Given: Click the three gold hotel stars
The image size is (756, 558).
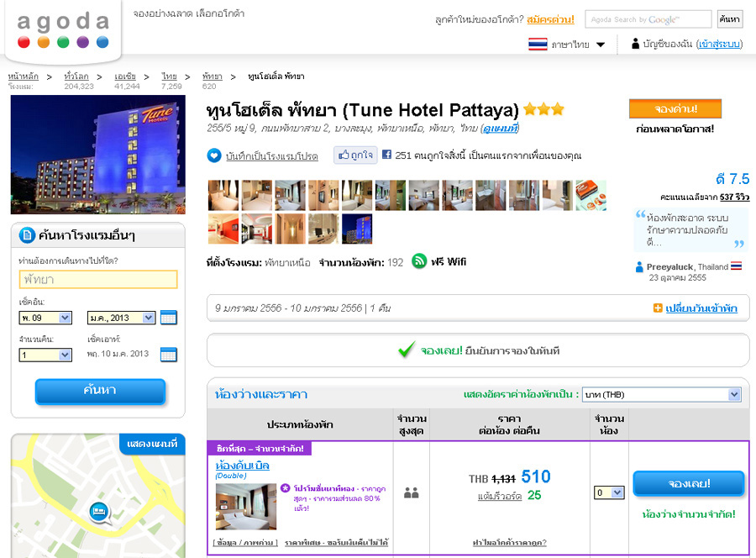Looking at the screenshot, I should [543, 109].
